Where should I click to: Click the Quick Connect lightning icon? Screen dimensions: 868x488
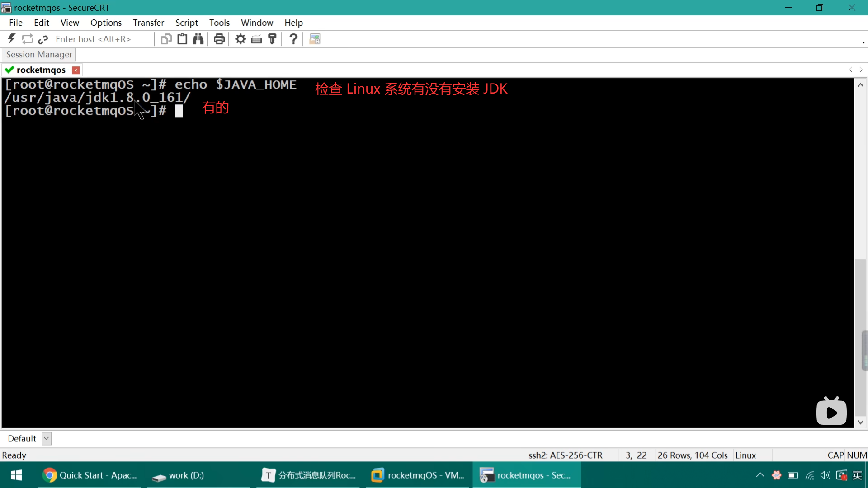[12, 39]
